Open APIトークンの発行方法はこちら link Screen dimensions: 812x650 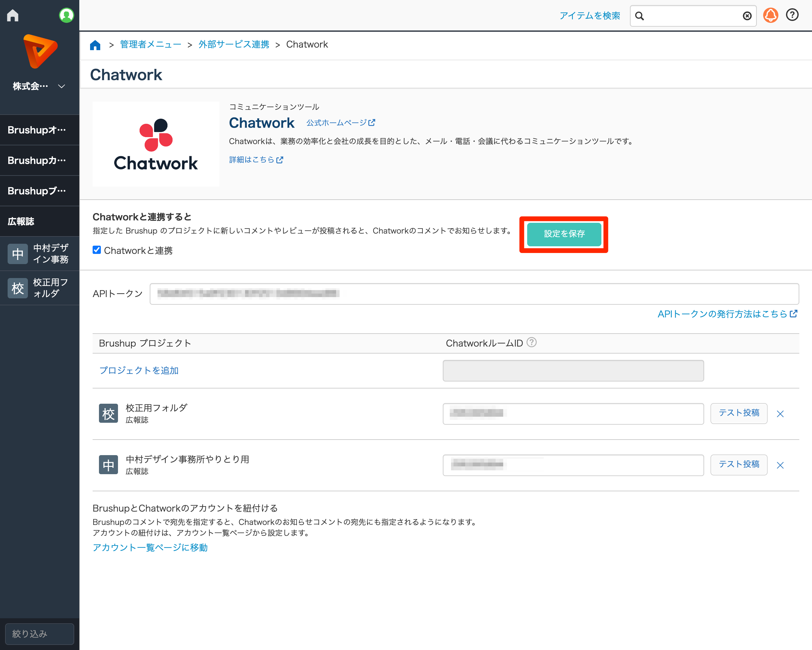click(728, 314)
